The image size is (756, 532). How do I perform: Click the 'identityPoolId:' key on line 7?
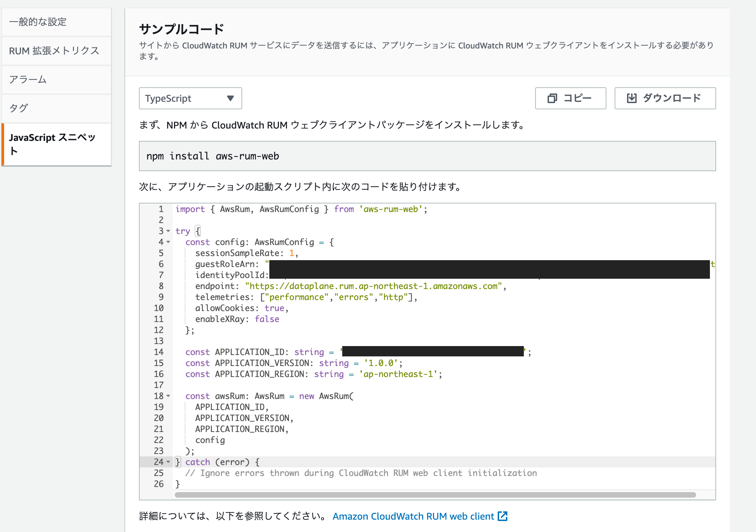[232, 275]
